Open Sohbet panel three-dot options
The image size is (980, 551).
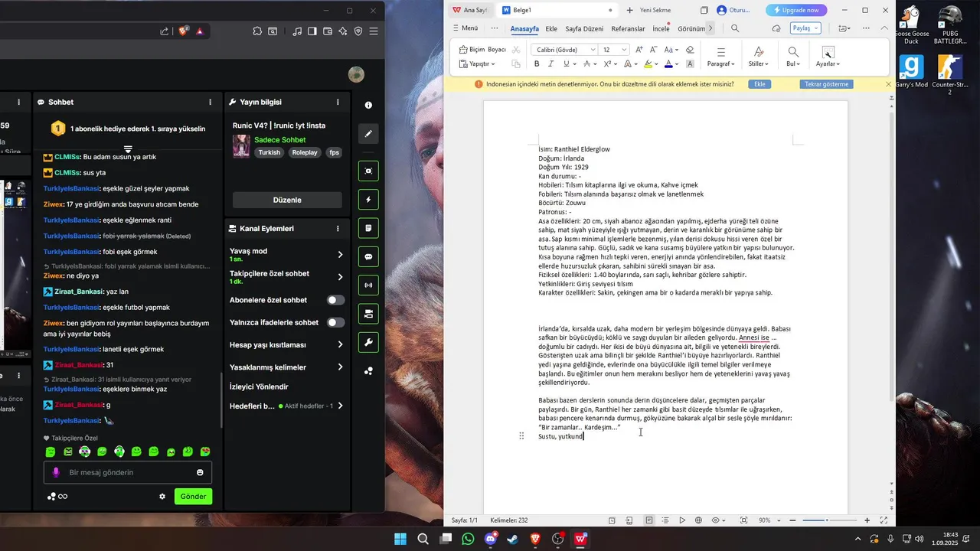pos(211,102)
